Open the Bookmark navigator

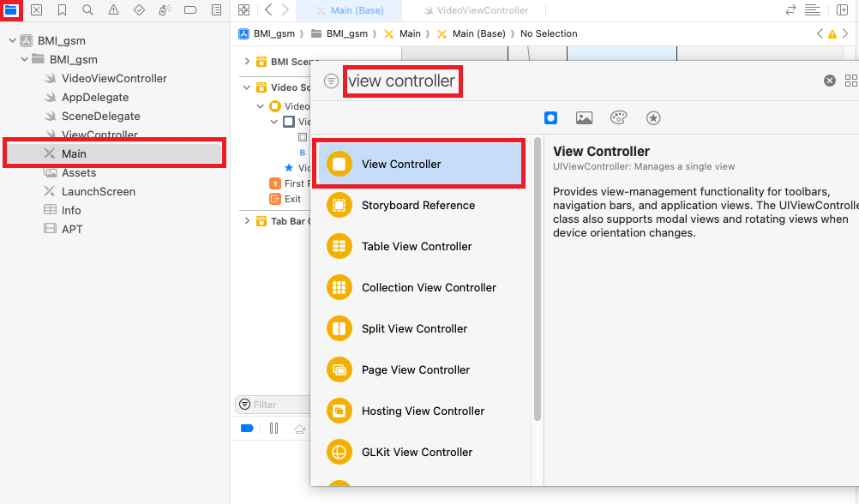tap(62, 10)
